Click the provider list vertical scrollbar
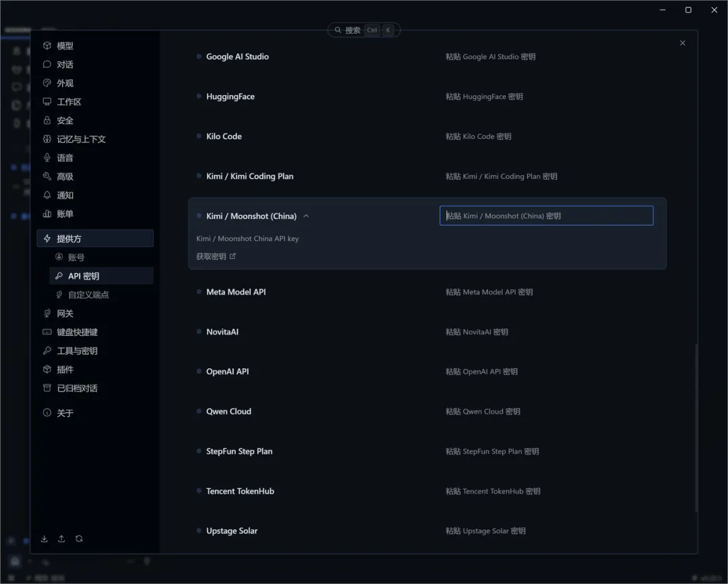 coord(696,428)
